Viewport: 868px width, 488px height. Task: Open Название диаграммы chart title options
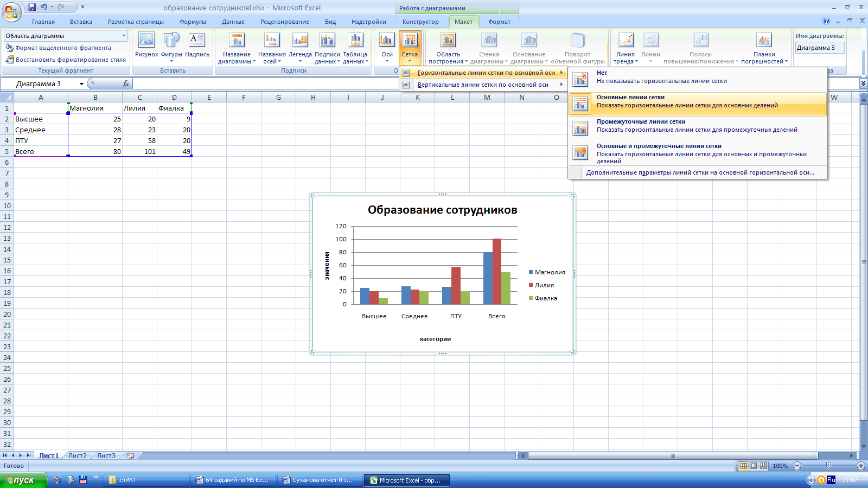(x=237, y=48)
